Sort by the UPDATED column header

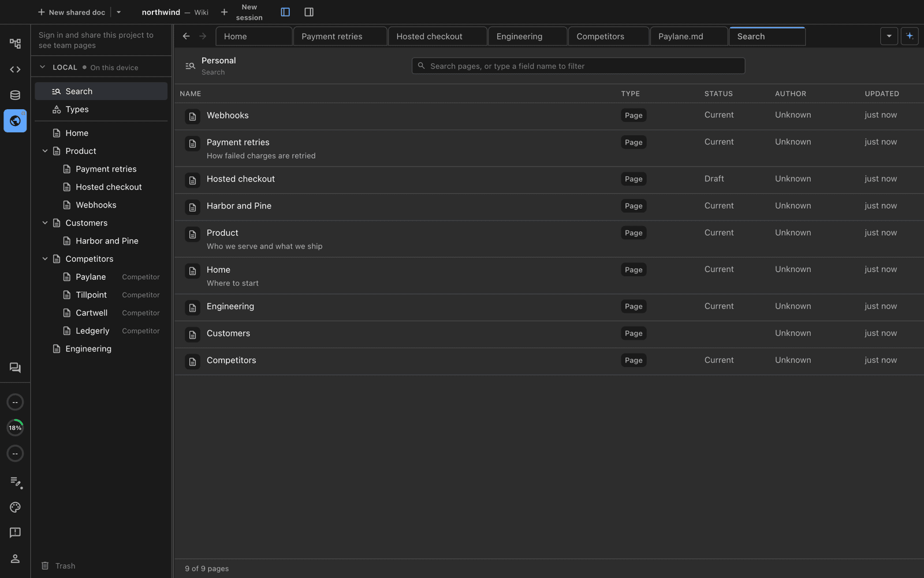click(x=882, y=94)
